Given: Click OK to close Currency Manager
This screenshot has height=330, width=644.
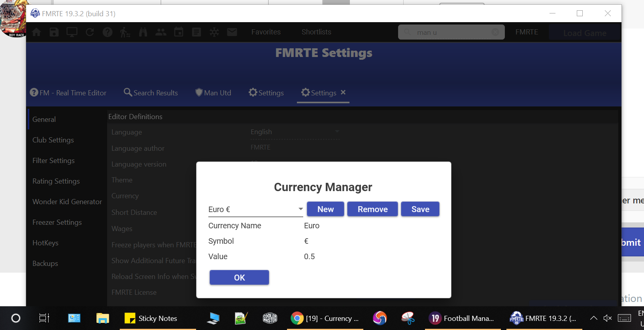Looking at the screenshot, I should (239, 277).
